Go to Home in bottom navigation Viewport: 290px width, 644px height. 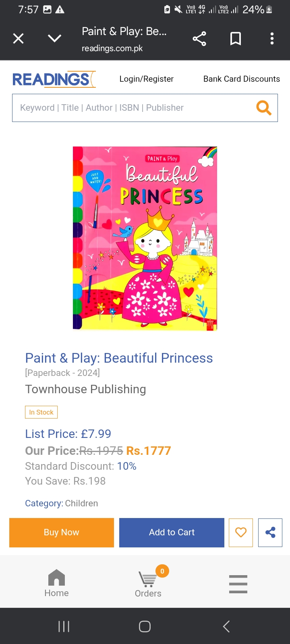pyautogui.click(x=56, y=583)
